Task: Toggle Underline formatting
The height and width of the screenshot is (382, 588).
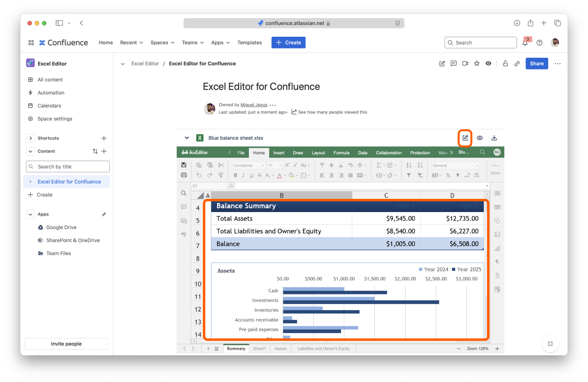Action: tap(251, 175)
